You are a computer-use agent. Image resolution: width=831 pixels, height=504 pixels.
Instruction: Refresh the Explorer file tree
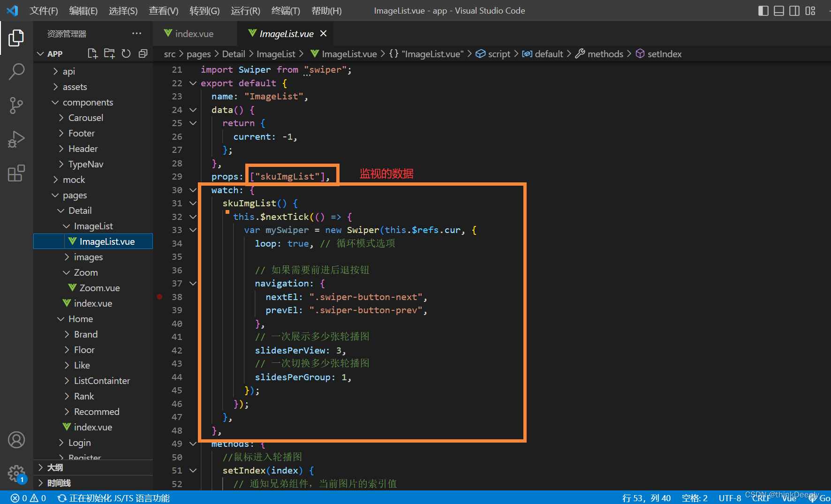point(126,53)
